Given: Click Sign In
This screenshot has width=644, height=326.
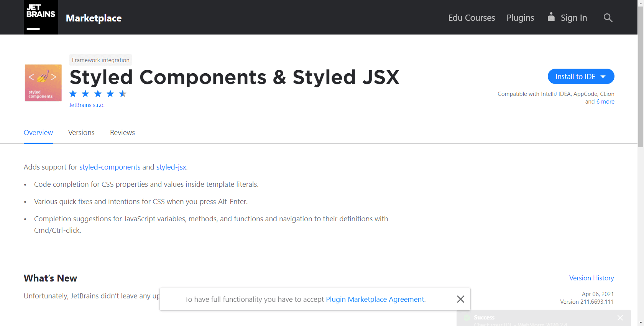Looking at the screenshot, I should [x=574, y=18].
